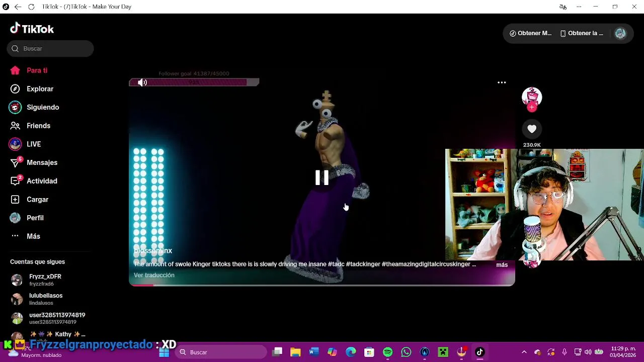Open the blossominx creator name

pos(153,250)
